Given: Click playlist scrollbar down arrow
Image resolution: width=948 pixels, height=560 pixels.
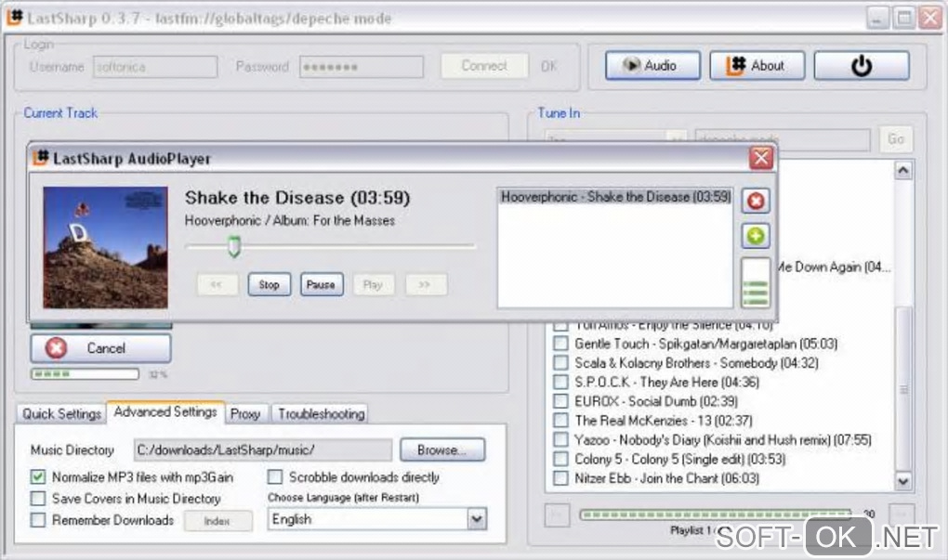Looking at the screenshot, I should (903, 481).
